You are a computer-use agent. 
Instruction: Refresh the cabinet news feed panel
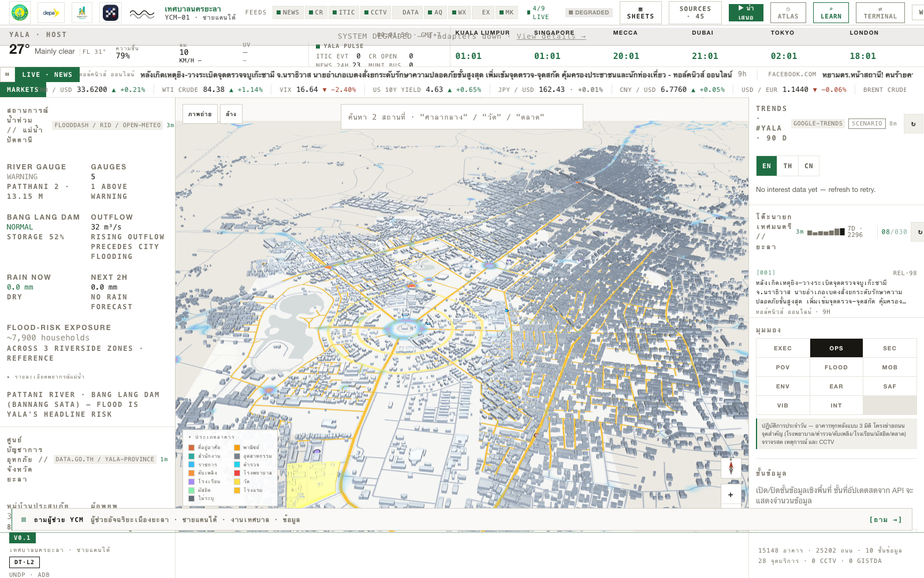pos(918,232)
